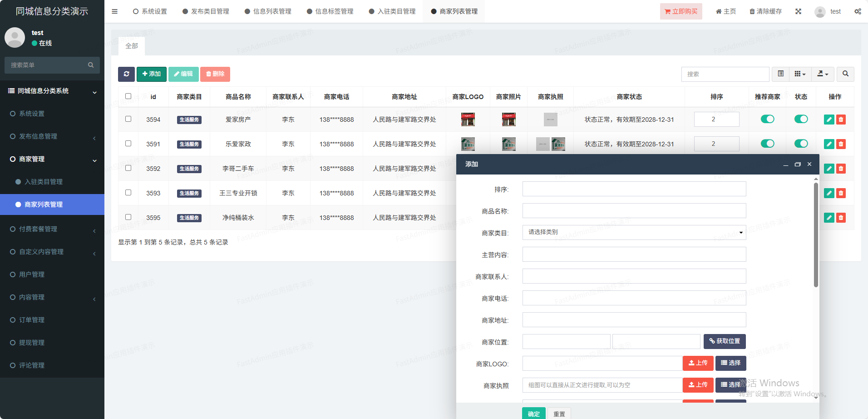Open the 商家类目 category dropdown
This screenshot has width=868, height=419.
pos(634,232)
